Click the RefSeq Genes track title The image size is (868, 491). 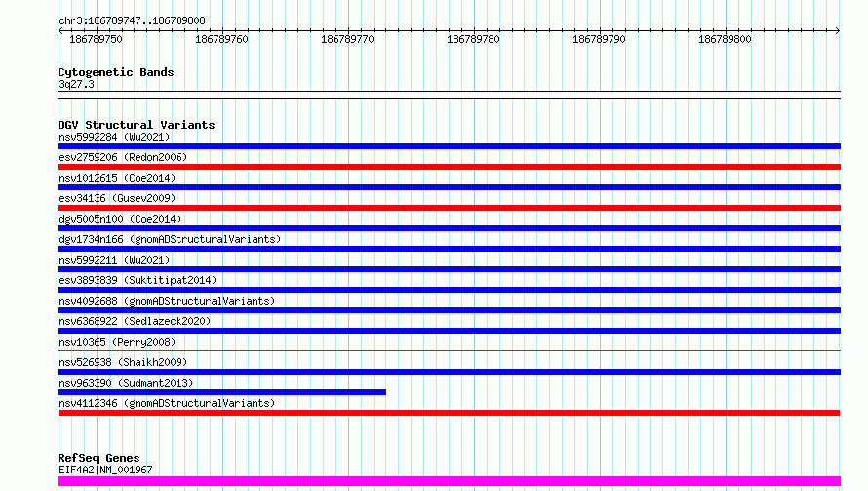99,459
